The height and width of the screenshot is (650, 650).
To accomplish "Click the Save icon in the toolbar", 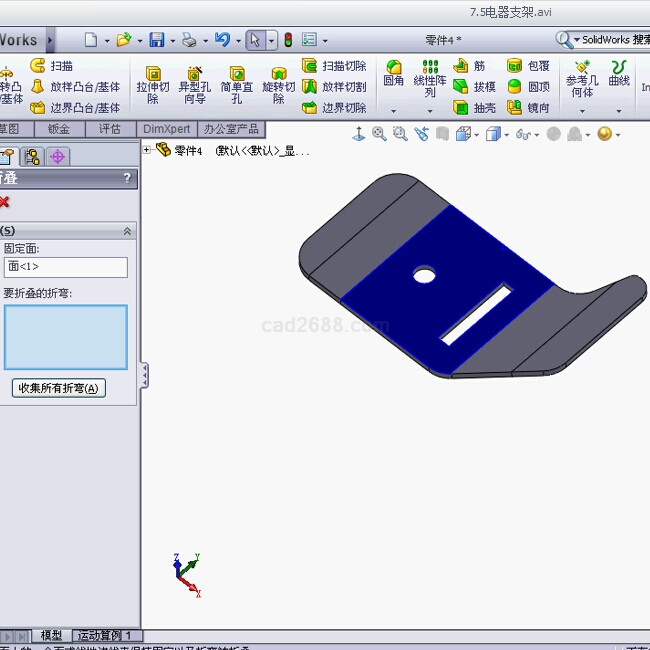I will coord(157,40).
